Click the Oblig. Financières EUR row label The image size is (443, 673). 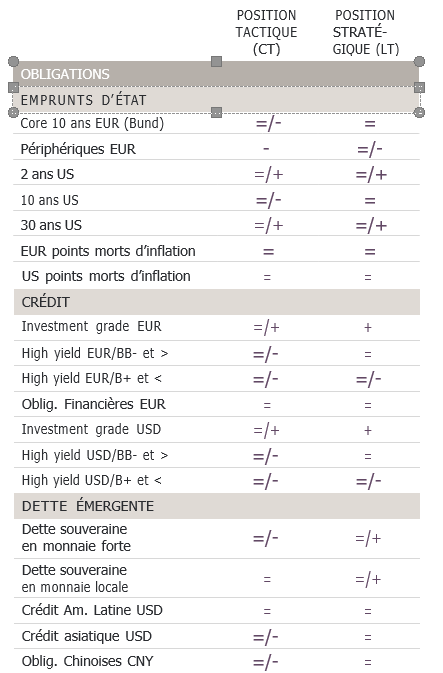pos(94,404)
